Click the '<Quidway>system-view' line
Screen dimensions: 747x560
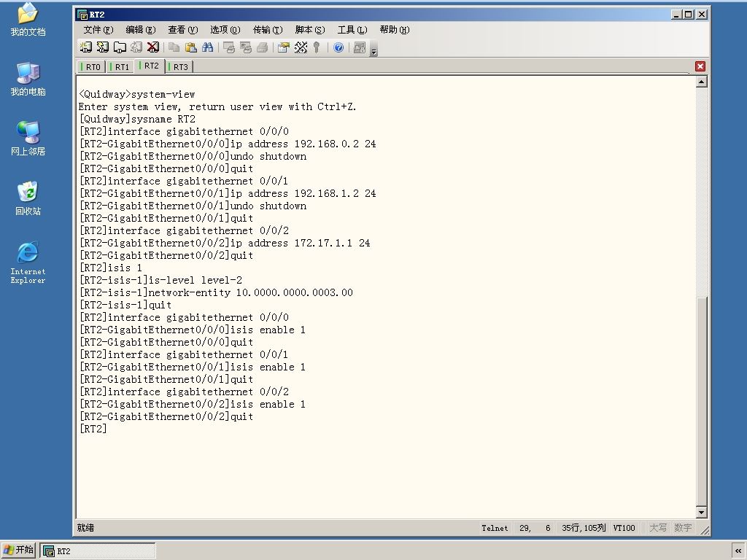click(x=136, y=94)
